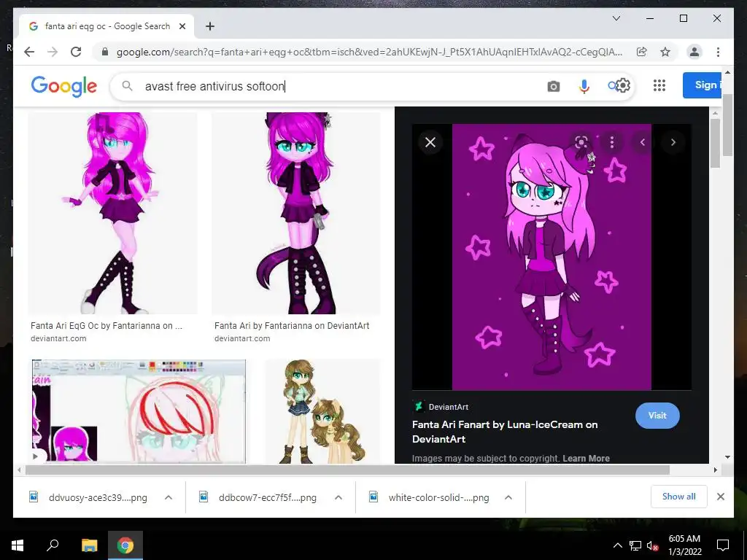Click the blue Sign in button
This screenshot has width=747, height=560.
point(703,85)
